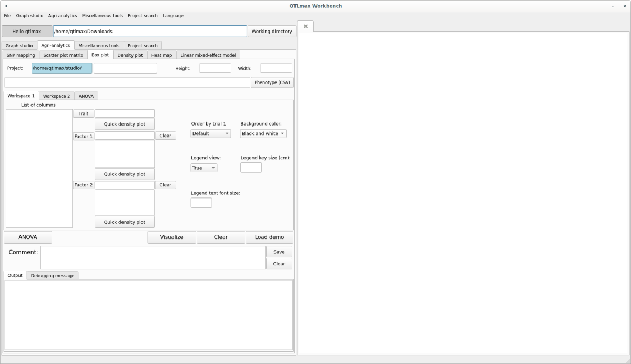Click the Visualize button
631x364 pixels.
(x=171, y=237)
